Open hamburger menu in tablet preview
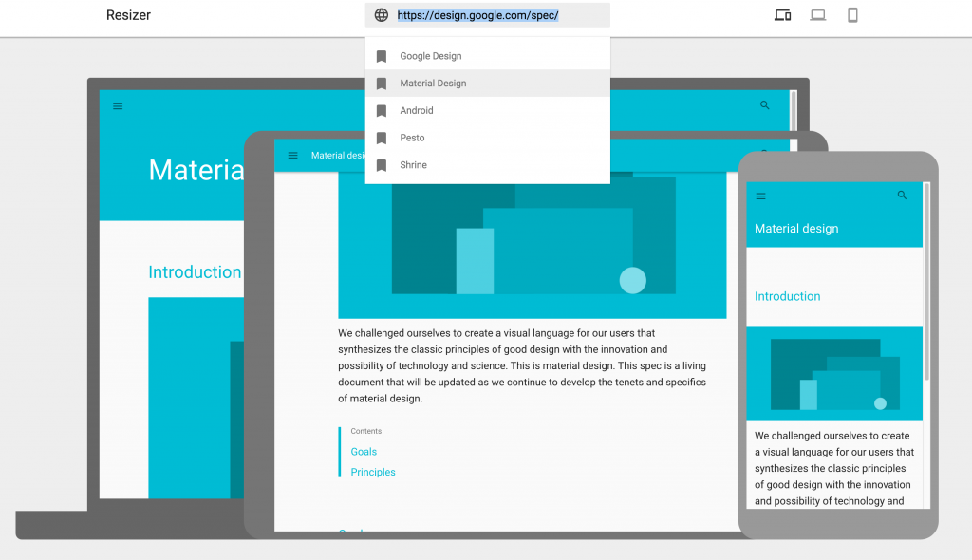Screen dimensions: 972x560 (292, 156)
